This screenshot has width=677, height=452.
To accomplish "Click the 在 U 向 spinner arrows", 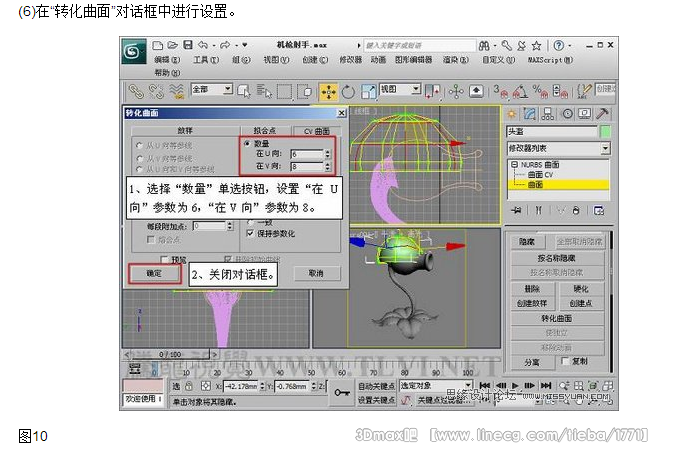I will click(328, 154).
